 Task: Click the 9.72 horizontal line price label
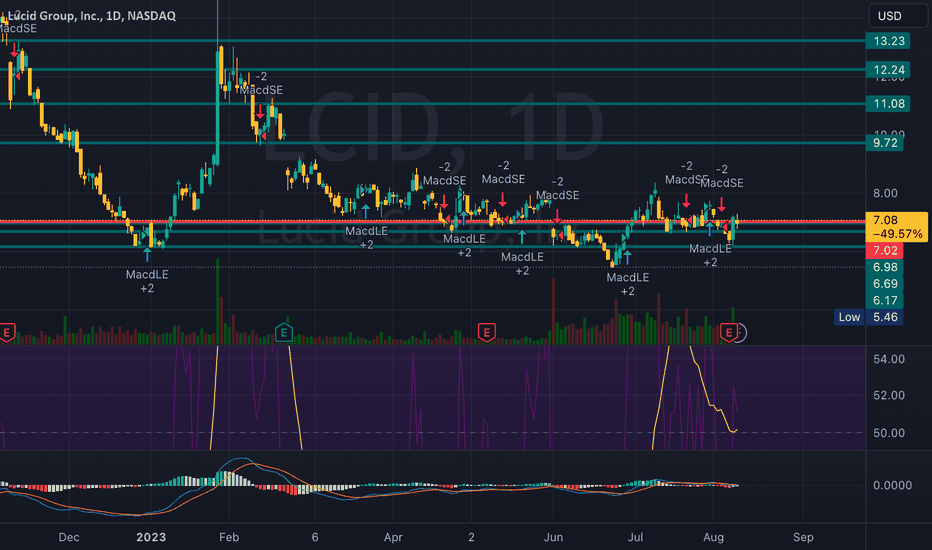tap(885, 143)
